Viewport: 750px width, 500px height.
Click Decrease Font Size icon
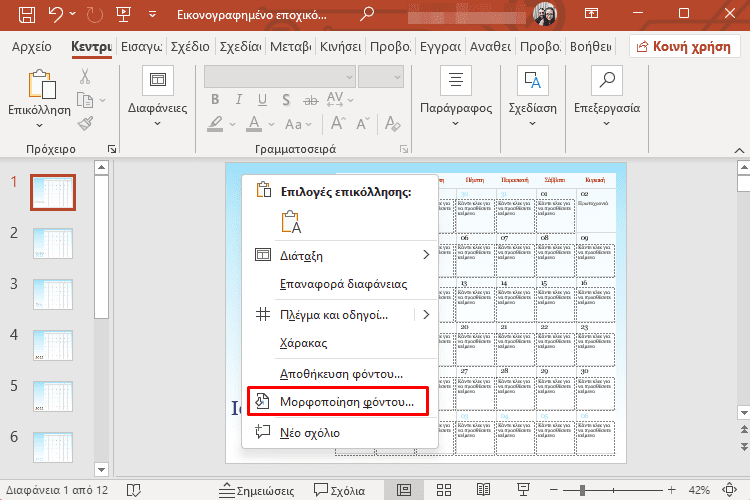[363, 123]
